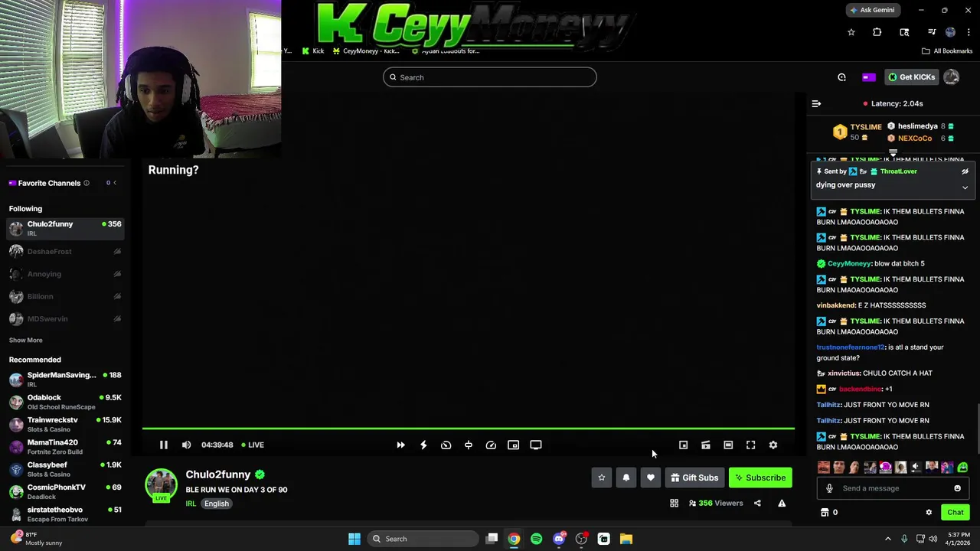
Task: Click the center-align icon in the player bar
Action: click(469, 445)
